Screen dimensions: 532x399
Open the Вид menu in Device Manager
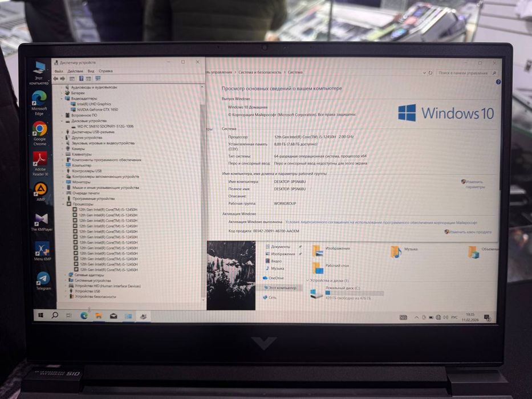(x=91, y=71)
